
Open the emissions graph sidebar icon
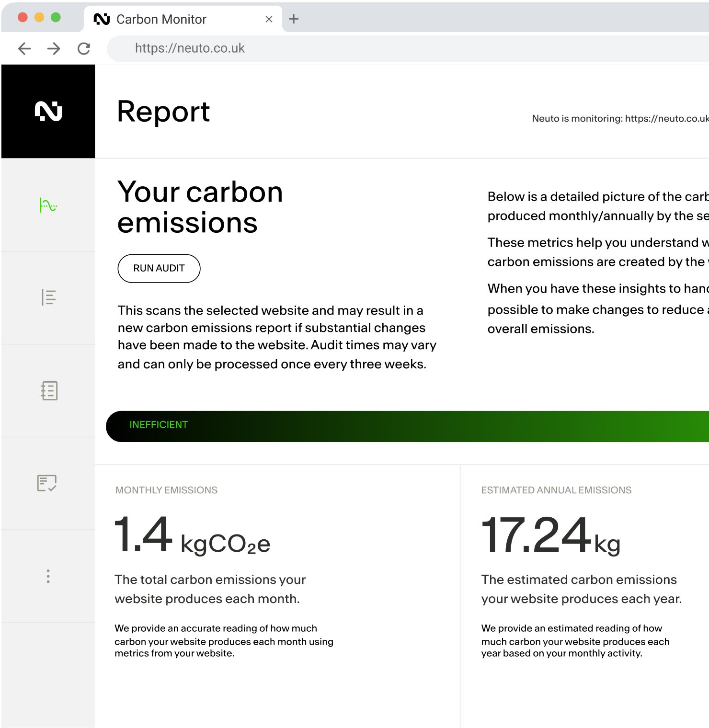click(x=48, y=205)
